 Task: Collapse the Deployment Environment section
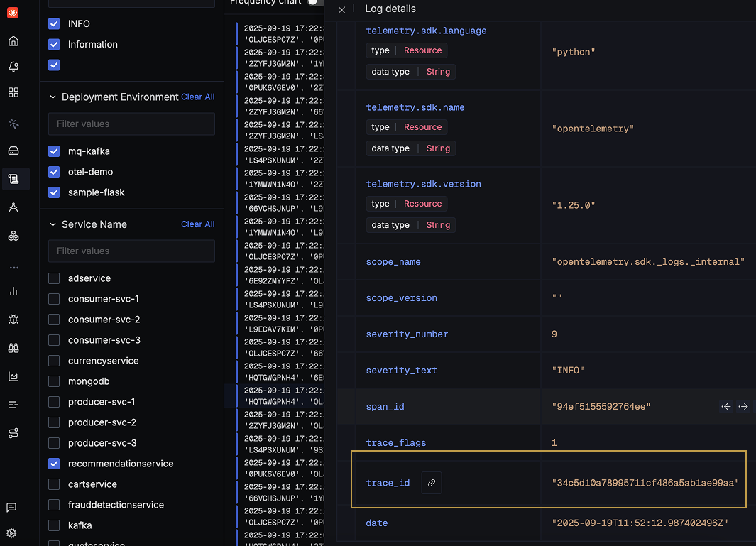tap(53, 97)
